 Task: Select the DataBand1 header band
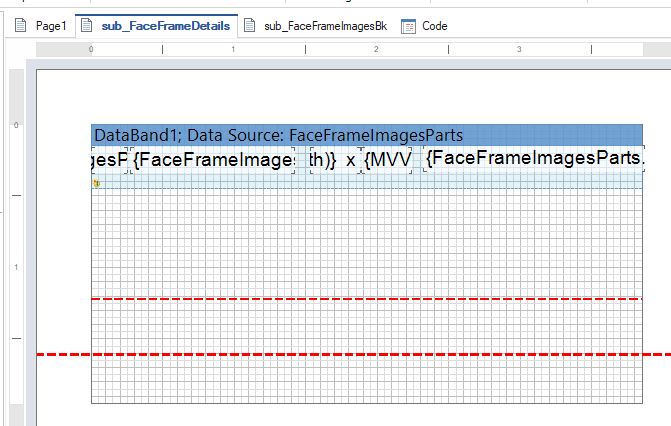(367, 135)
